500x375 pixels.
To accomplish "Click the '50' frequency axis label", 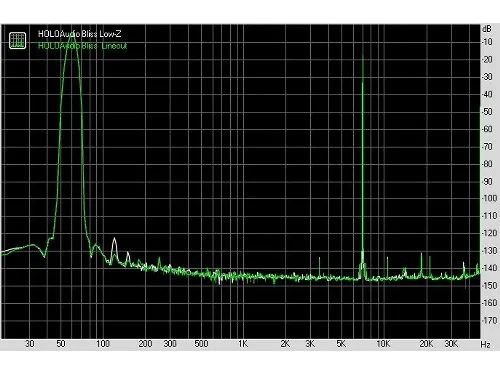I will click(x=61, y=344).
